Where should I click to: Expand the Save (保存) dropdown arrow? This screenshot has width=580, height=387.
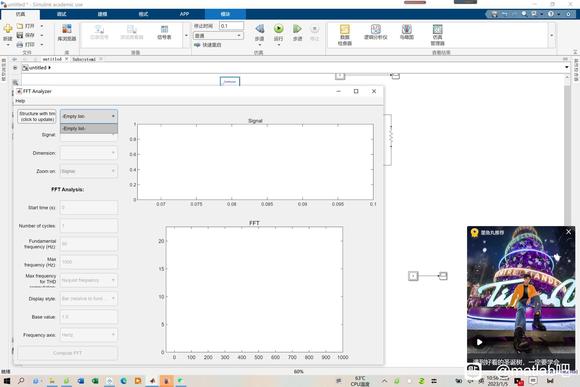[x=42, y=35]
